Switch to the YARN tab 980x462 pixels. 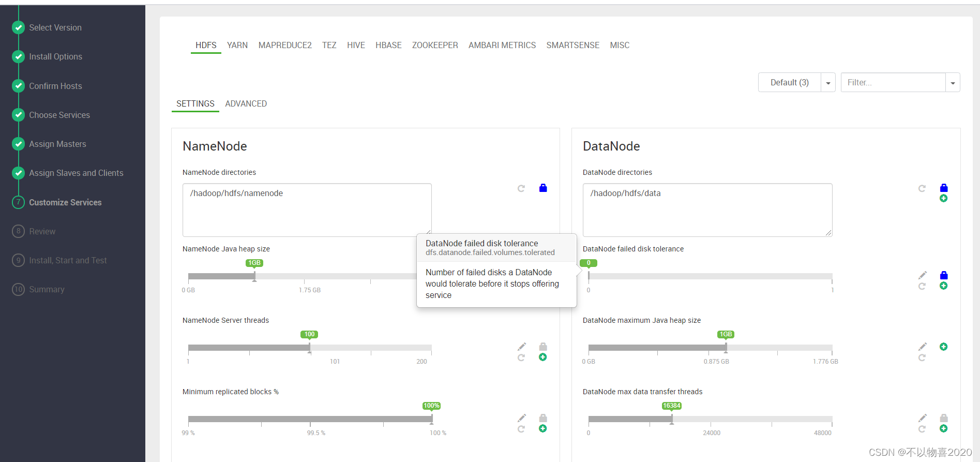coord(237,45)
